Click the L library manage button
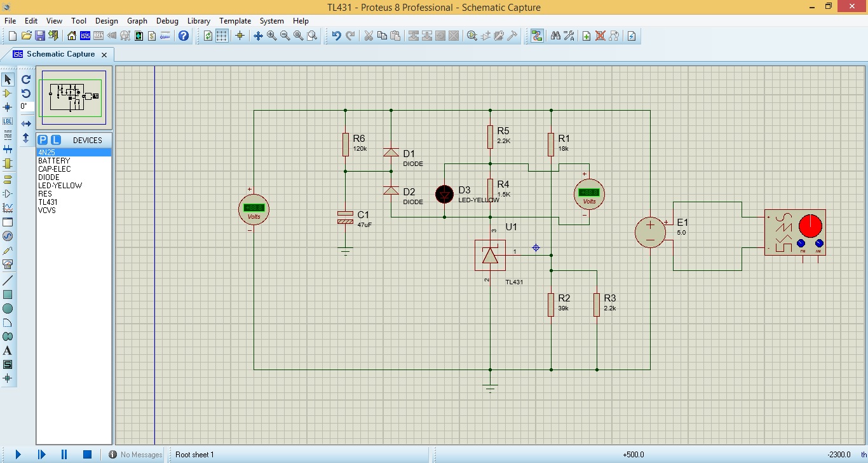This screenshot has height=463, width=868. (x=56, y=140)
